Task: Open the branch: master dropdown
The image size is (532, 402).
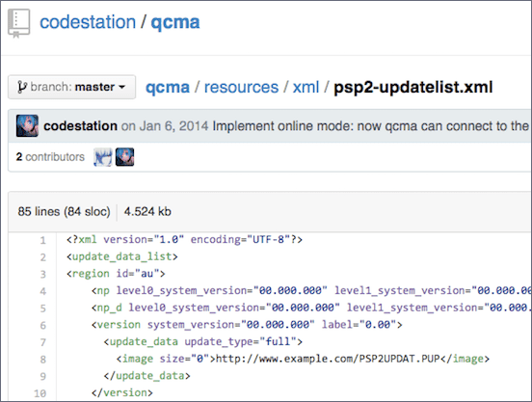Action: (x=72, y=87)
